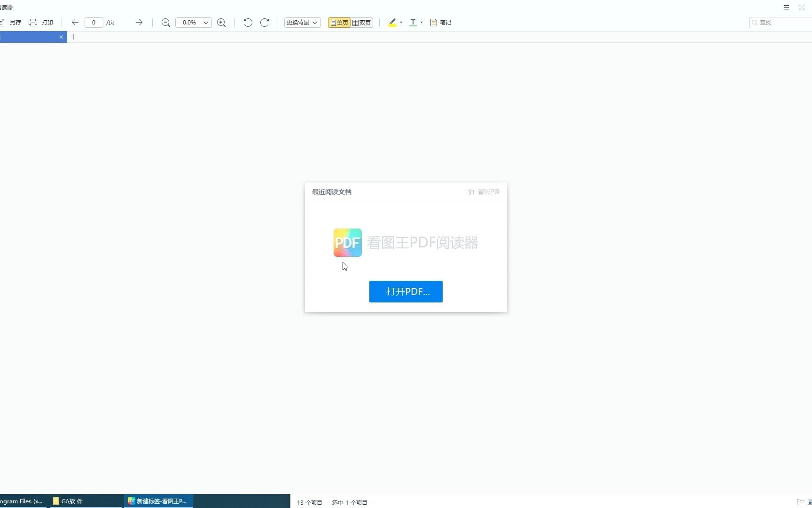Click the 选中 1 个项目 status text
This screenshot has height=508, width=812.
350,503
